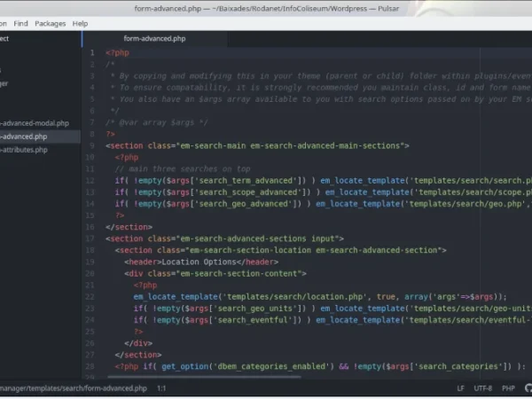Screen dimensions: 532x399
Task: Open the PHP grammar selector
Action: coord(508,387)
